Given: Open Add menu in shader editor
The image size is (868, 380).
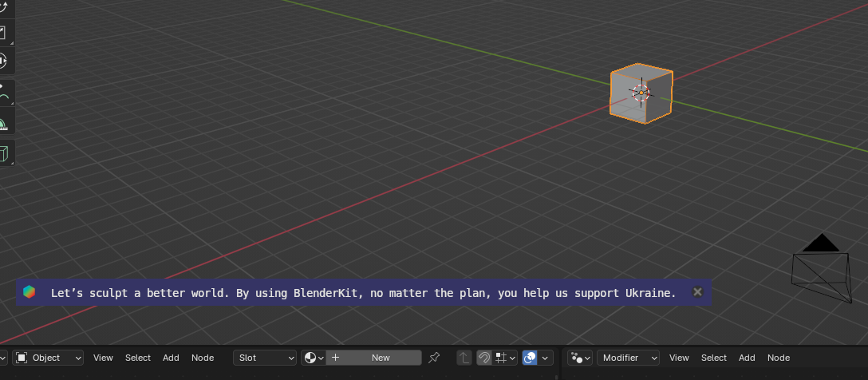Looking at the screenshot, I should point(171,358).
